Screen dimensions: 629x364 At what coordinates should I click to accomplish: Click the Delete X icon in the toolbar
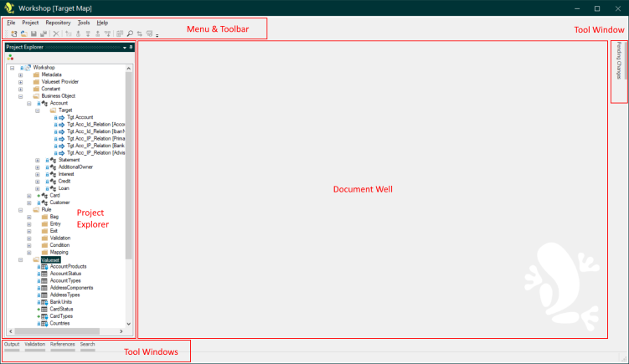pyautogui.click(x=56, y=33)
